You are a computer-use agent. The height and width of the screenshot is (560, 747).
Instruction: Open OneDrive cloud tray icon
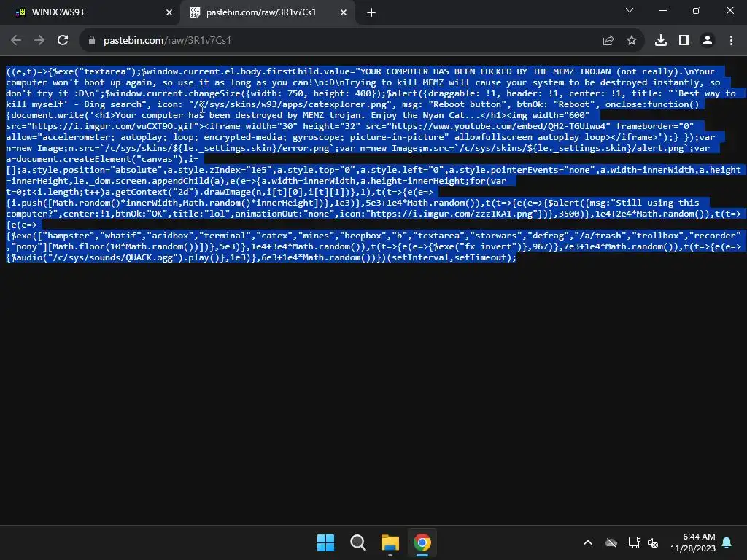[x=611, y=542]
